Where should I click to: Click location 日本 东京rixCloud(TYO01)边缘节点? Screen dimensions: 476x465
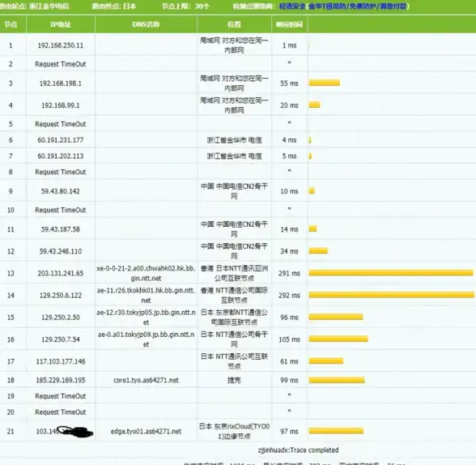pyautogui.click(x=234, y=431)
